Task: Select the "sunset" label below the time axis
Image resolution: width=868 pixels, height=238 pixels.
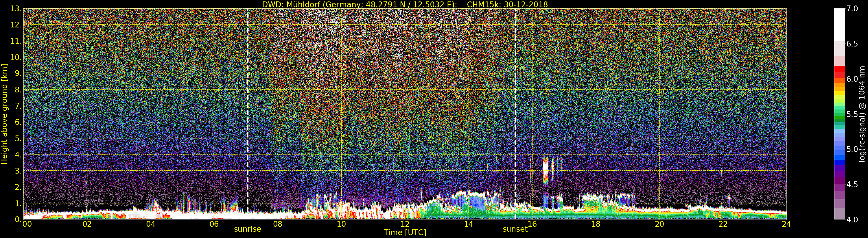Action: click(x=515, y=229)
